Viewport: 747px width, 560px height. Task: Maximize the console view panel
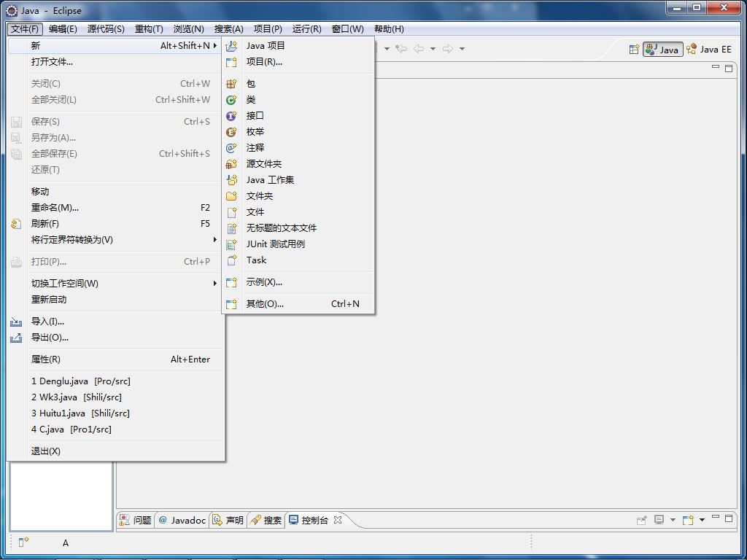click(x=729, y=518)
